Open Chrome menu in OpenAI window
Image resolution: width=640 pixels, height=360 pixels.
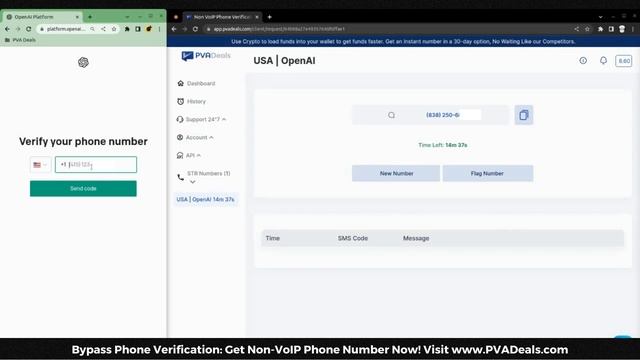pyautogui.click(x=159, y=29)
